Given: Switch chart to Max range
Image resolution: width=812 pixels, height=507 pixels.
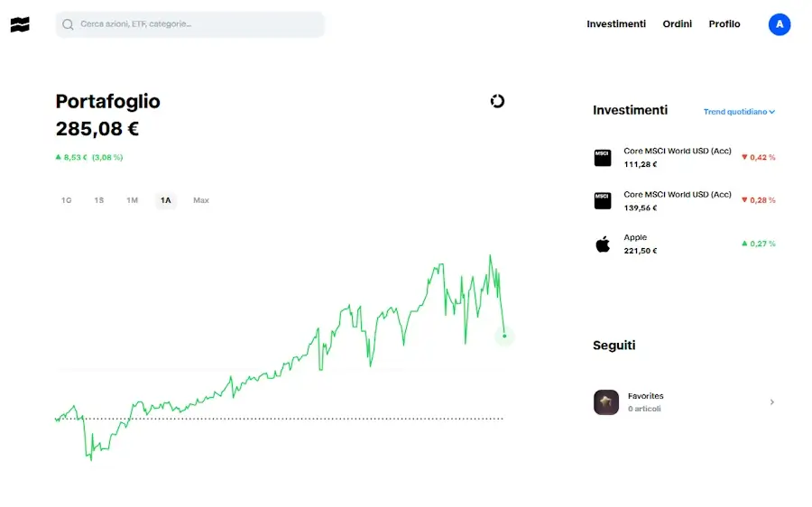Looking at the screenshot, I should 201,200.
